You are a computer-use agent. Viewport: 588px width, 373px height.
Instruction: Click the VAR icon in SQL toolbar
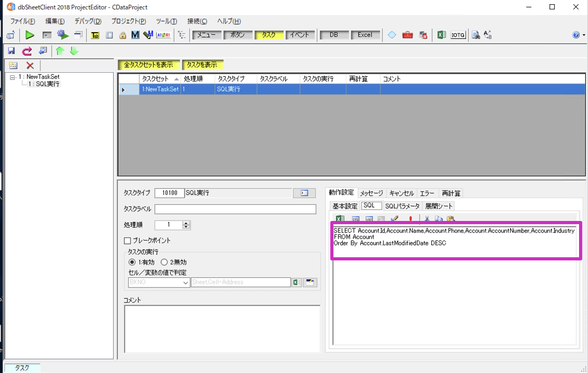[369, 219]
